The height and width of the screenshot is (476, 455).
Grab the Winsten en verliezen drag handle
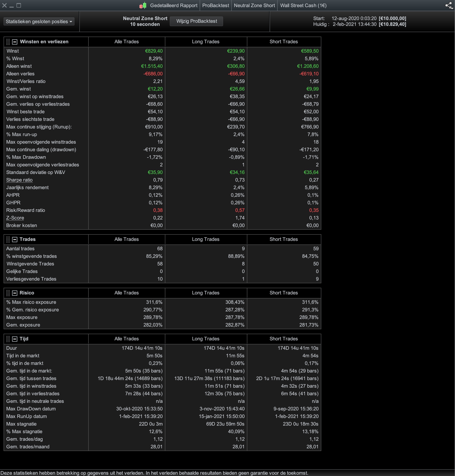(8, 42)
